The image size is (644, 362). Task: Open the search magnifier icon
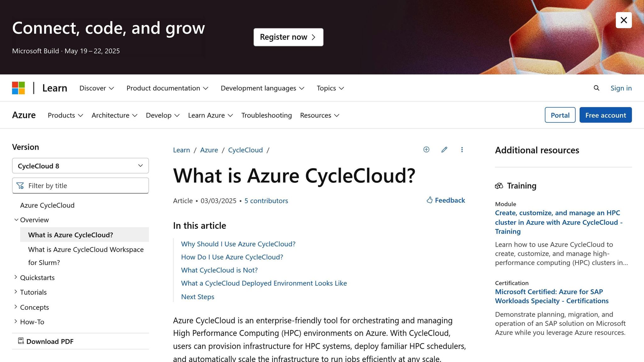pos(596,88)
